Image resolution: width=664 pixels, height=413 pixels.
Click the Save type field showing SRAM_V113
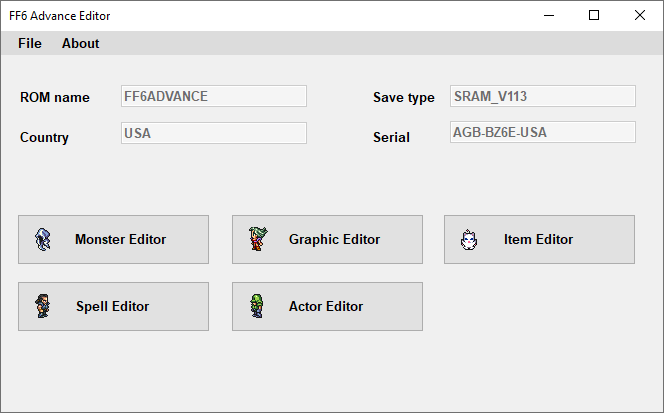tap(542, 96)
